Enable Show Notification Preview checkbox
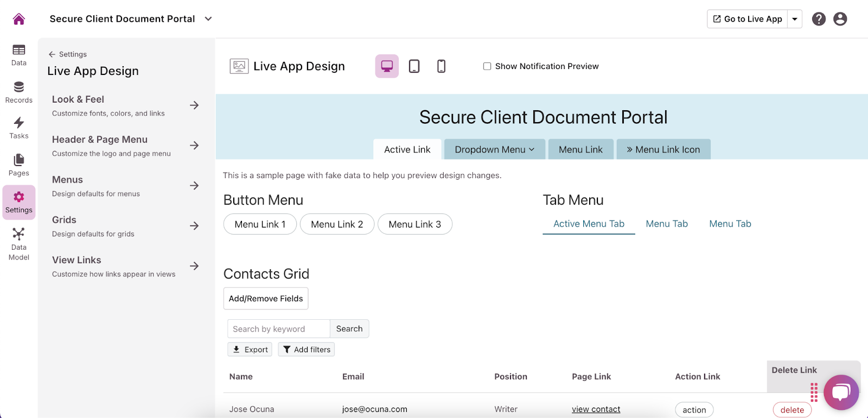This screenshot has width=868, height=418. point(487,66)
